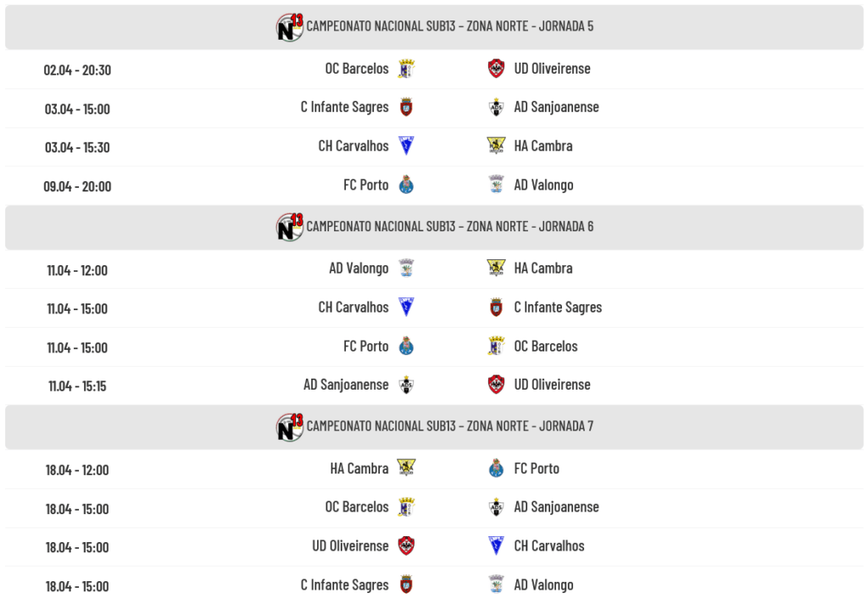Click the N13 logo in Jornada 7 header
The height and width of the screenshot is (604, 868).
[x=289, y=426]
